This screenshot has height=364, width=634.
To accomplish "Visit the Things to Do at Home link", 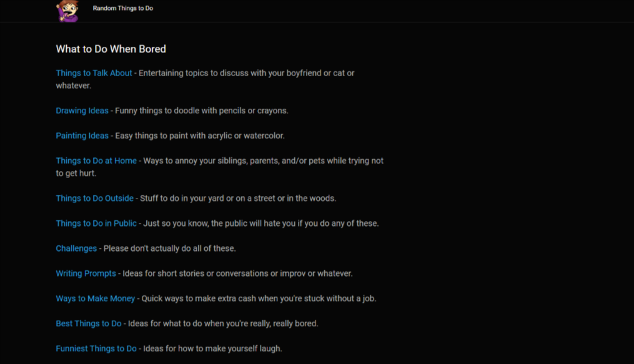I will click(x=96, y=161).
